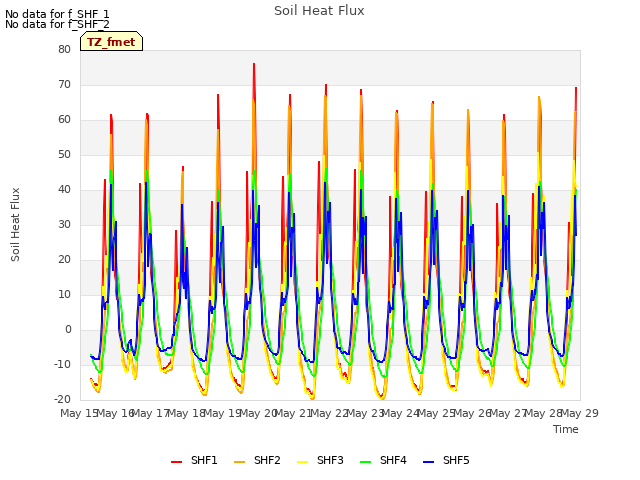Click the -20 y-axis tick label
The height and width of the screenshot is (480, 640).
tap(62, 399)
